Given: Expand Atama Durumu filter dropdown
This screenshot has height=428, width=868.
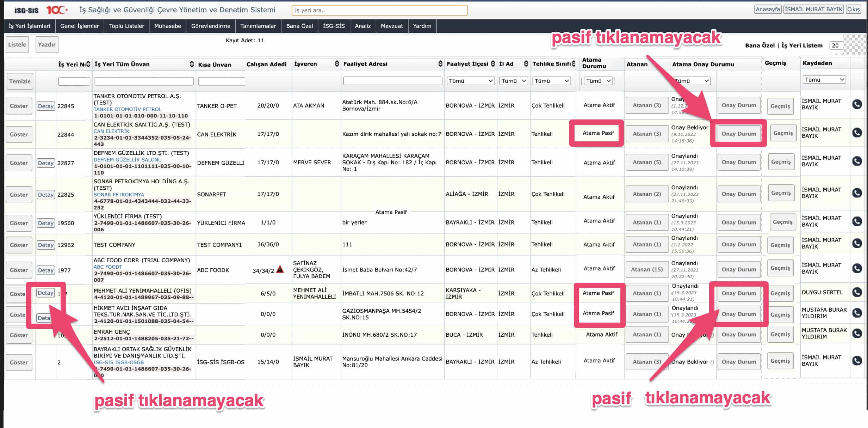Looking at the screenshot, I should pyautogui.click(x=598, y=81).
